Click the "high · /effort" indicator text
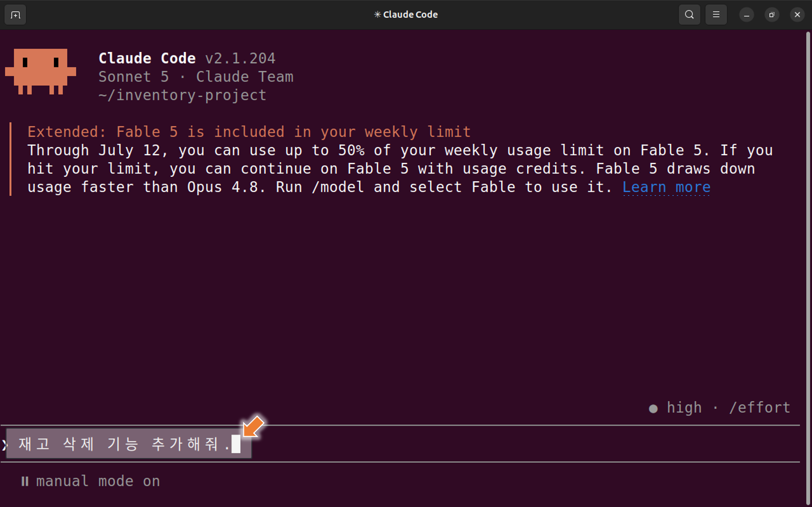 728,408
